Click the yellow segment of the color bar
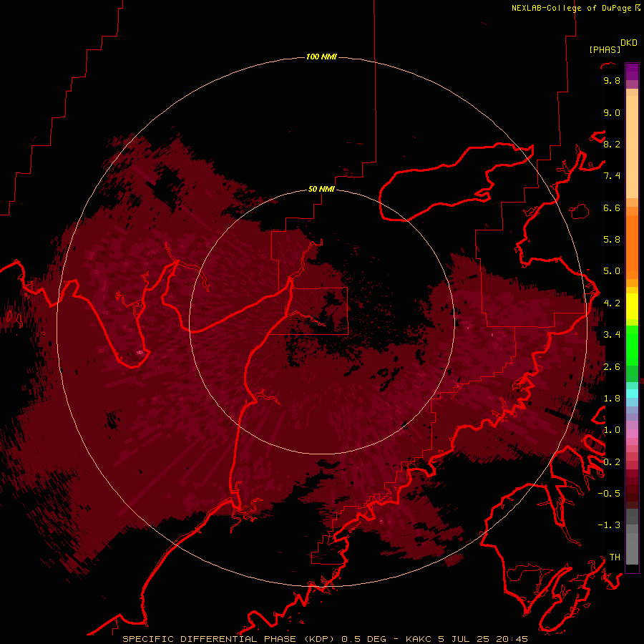 pos(632,306)
